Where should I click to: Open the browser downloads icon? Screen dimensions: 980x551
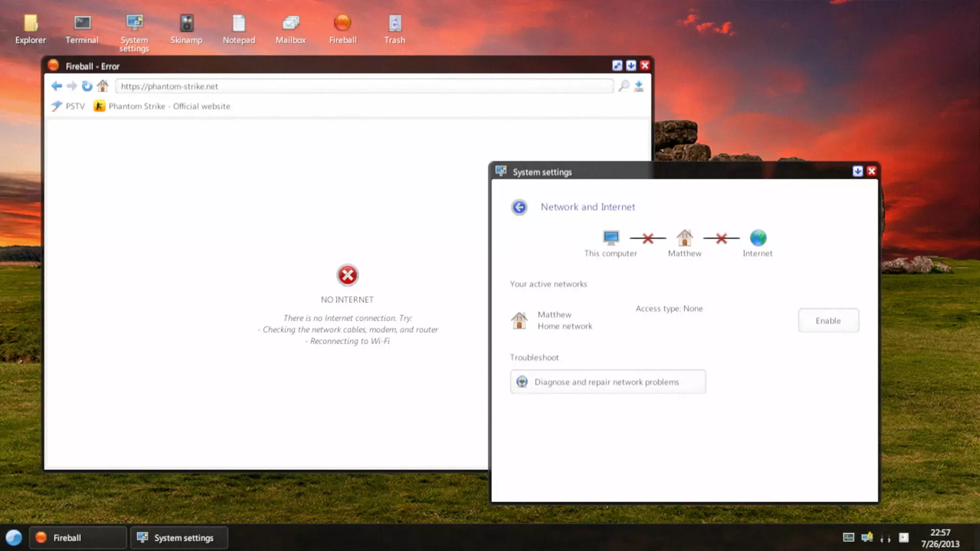639,86
